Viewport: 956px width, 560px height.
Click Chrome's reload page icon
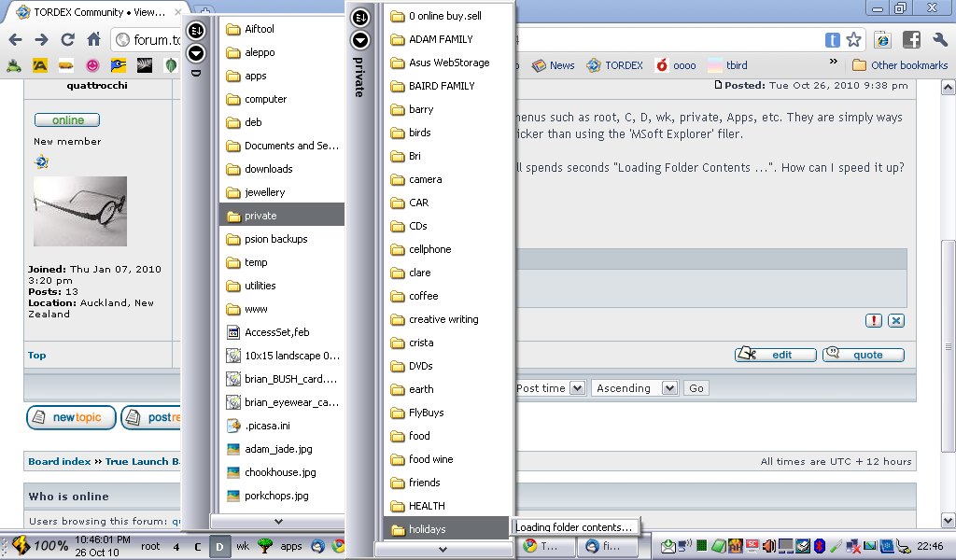(67, 40)
